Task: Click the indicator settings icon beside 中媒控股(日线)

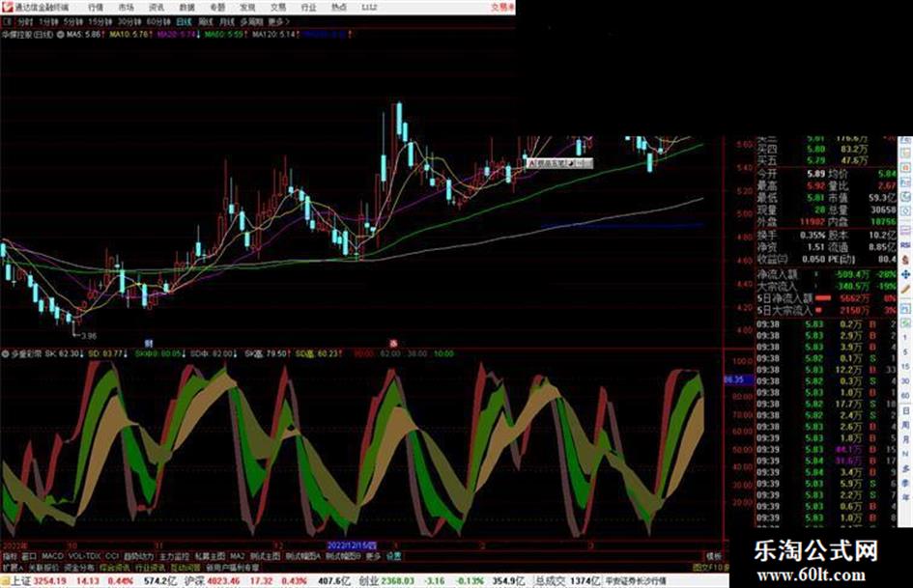Action: tap(60, 35)
